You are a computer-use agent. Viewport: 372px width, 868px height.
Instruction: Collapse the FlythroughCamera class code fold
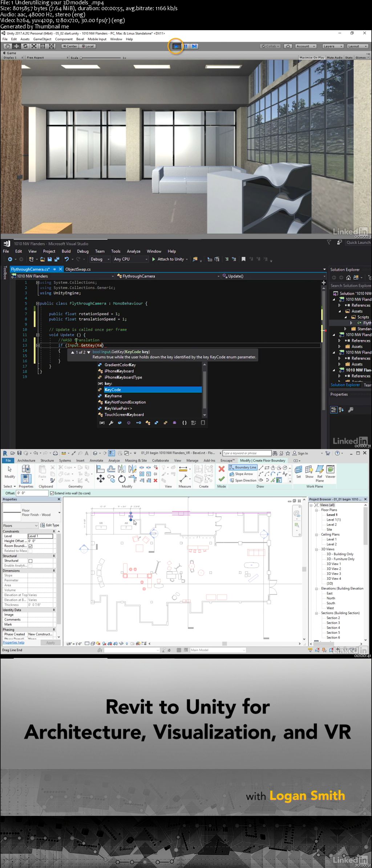tap(37, 303)
